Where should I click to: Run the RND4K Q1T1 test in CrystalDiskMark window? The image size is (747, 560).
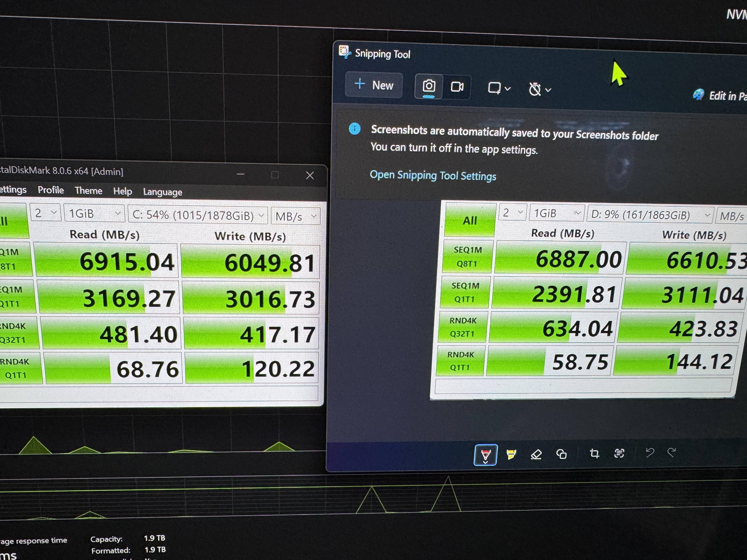click(21, 368)
